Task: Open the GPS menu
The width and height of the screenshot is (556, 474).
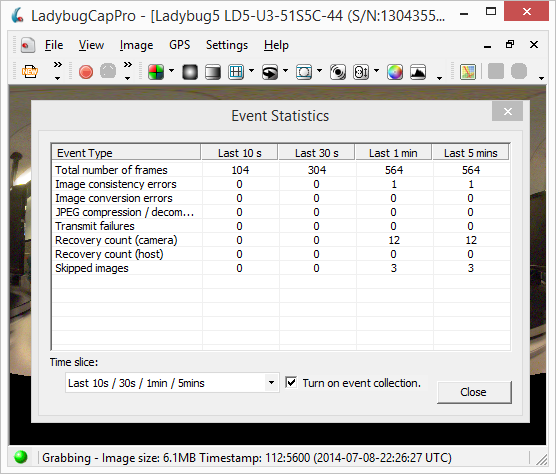Action: coord(179,45)
